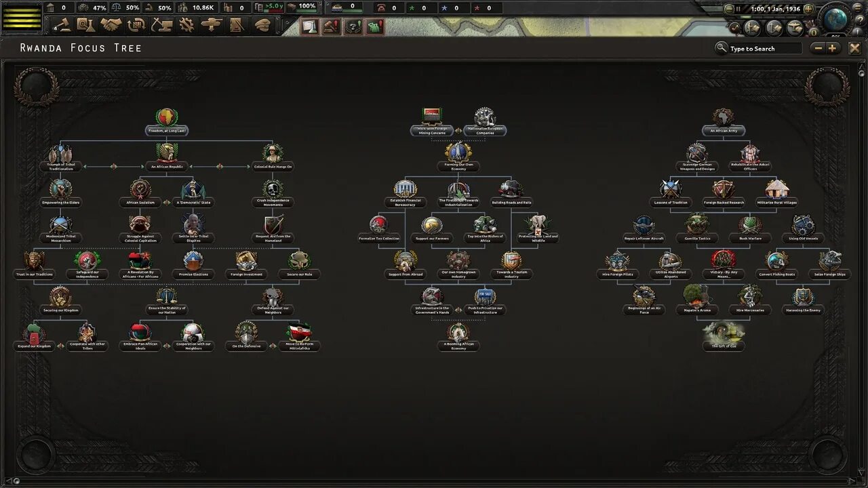Open the air force plane tab

(x=212, y=25)
